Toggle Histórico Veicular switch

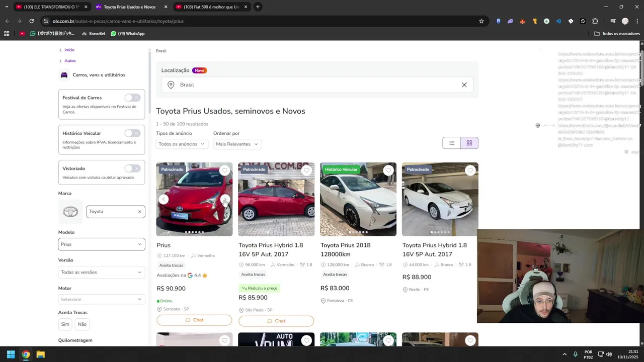(132, 133)
